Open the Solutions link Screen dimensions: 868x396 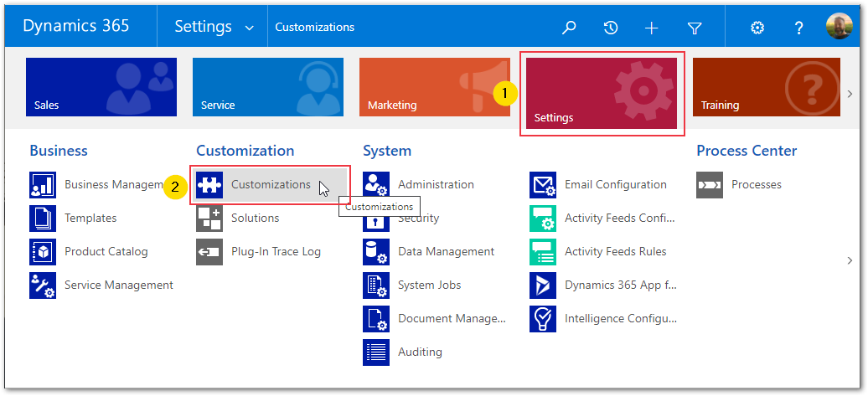click(256, 218)
